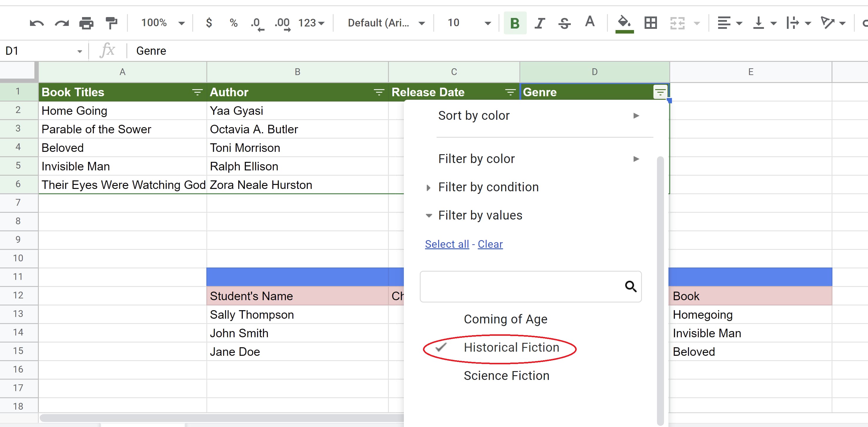Open the 100% zoom dropdown
868x427 pixels.
163,23
